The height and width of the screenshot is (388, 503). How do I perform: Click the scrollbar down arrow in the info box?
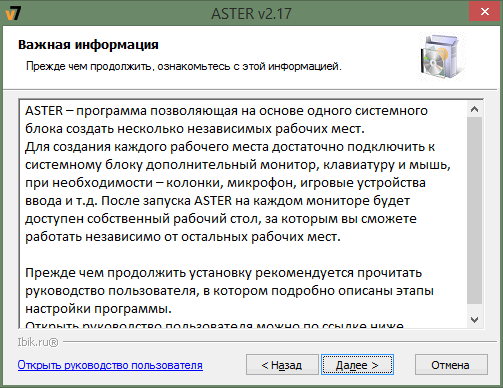474,320
